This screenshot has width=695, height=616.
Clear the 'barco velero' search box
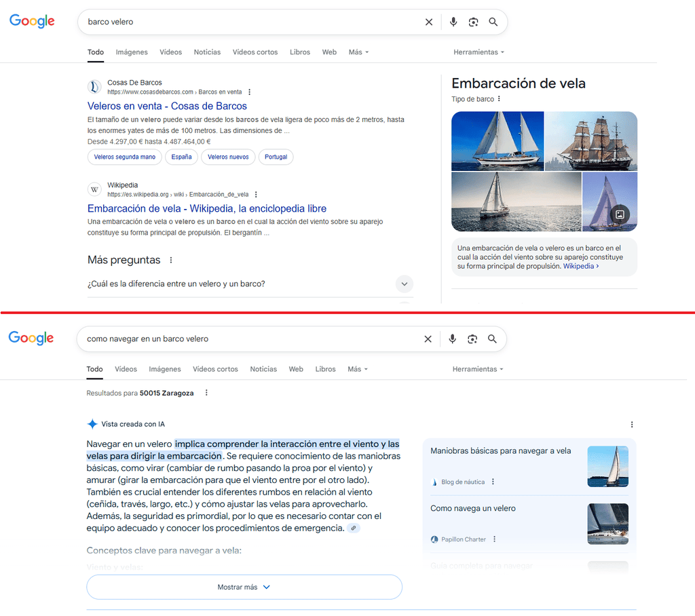coord(429,22)
